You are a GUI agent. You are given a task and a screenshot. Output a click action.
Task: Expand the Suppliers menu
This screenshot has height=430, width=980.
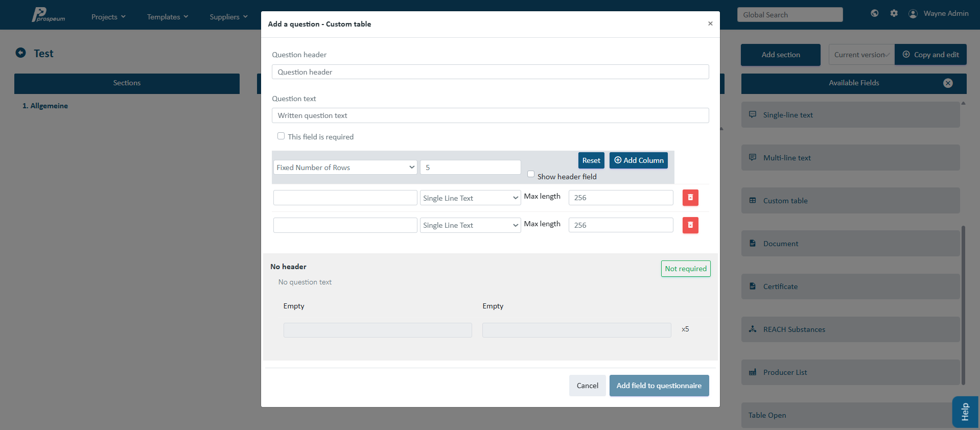pyautogui.click(x=228, y=17)
